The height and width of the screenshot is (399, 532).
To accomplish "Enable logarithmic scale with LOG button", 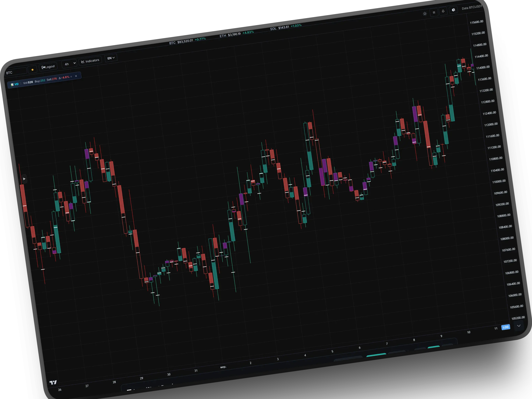I will coord(506,327).
